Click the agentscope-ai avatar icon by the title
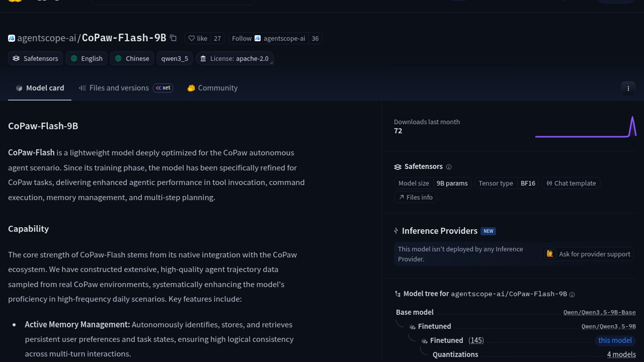Image resolution: width=644 pixels, height=362 pixels. (11, 38)
